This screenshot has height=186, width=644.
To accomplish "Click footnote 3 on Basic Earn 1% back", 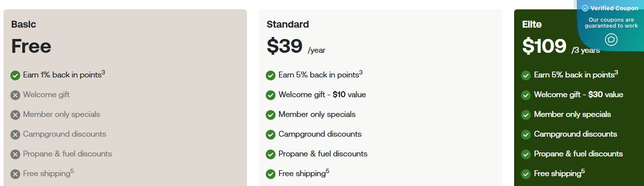I will [x=103, y=73].
